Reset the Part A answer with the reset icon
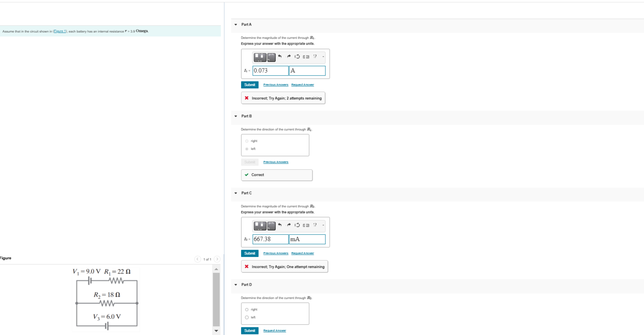 pos(297,56)
